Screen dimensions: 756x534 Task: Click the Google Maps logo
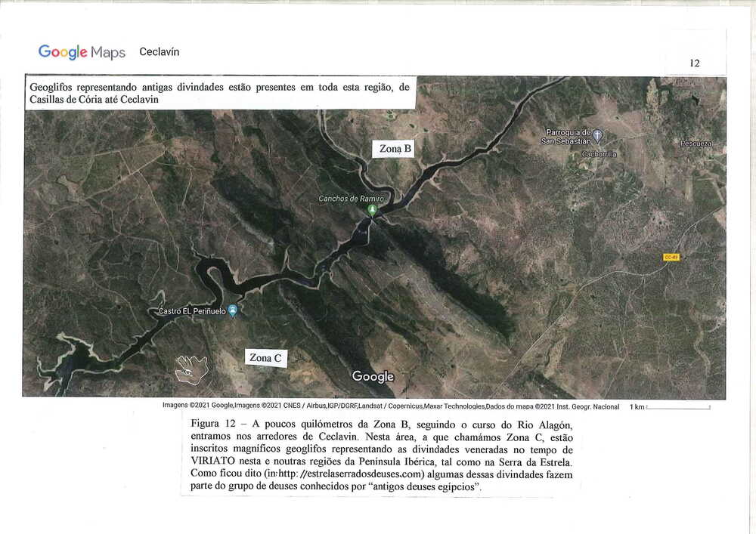click(x=82, y=52)
